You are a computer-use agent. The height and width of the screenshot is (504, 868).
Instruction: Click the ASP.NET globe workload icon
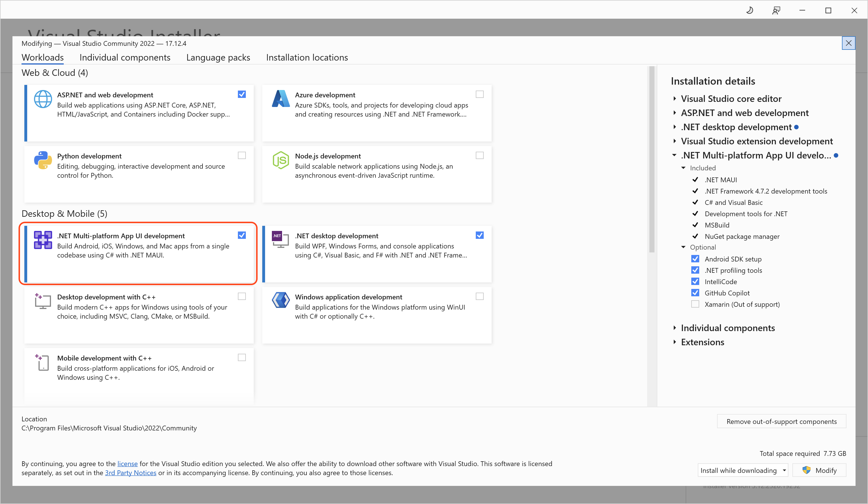click(x=43, y=99)
